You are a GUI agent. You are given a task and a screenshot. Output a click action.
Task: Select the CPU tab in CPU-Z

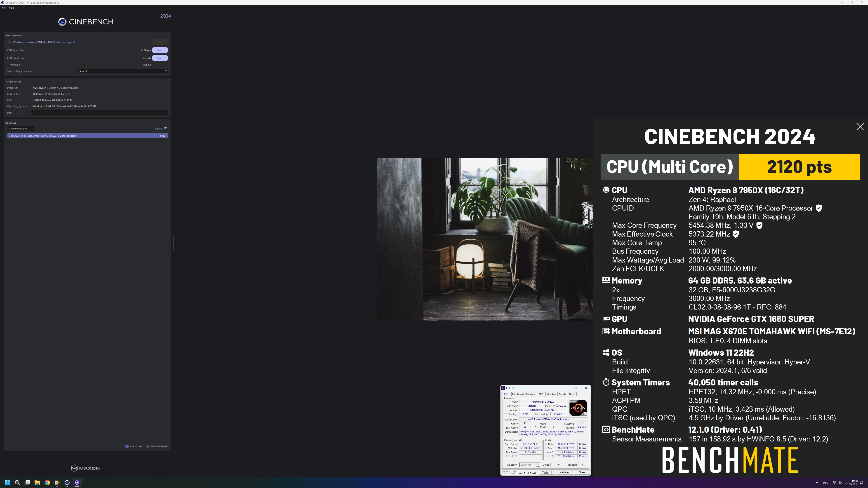pyautogui.click(x=506, y=394)
